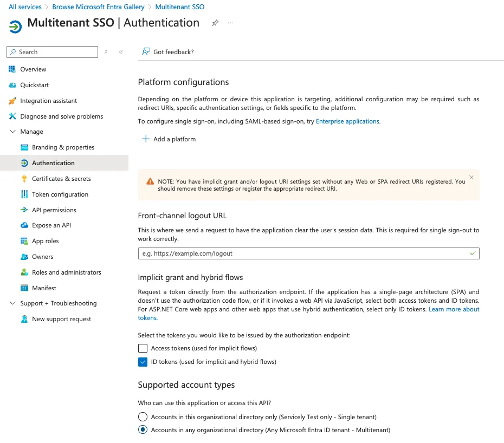Click the Certificates & secrets key icon
Screen dimensions: 504x443
click(x=24, y=179)
